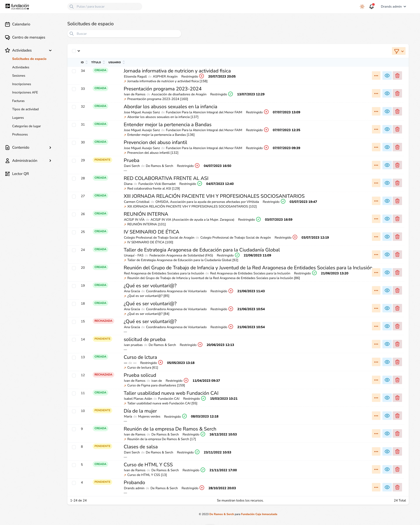The width and height of the screenshot is (420, 525).
Task: Check the select-all checkbox in table header
Action: pyautogui.click(x=74, y=51)
